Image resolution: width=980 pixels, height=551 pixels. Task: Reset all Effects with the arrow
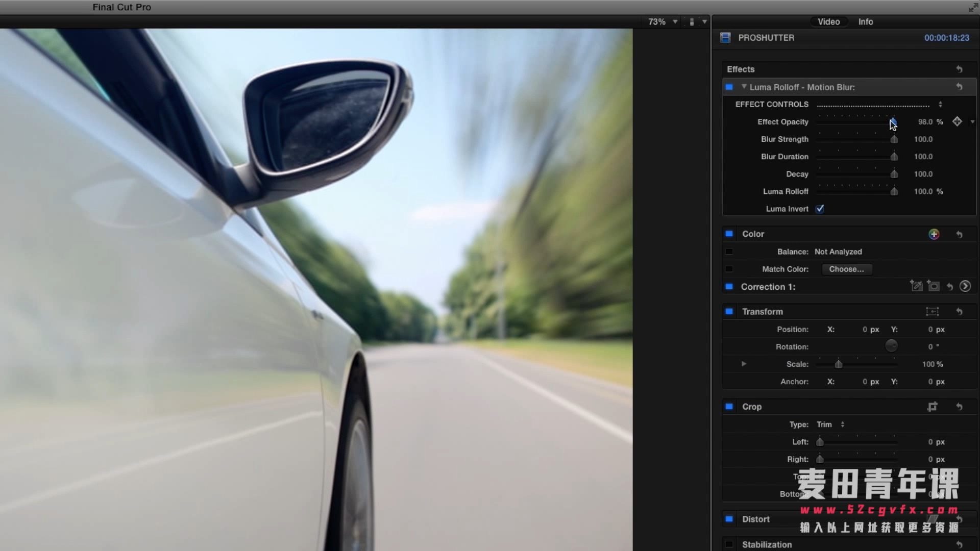point(959,69)
